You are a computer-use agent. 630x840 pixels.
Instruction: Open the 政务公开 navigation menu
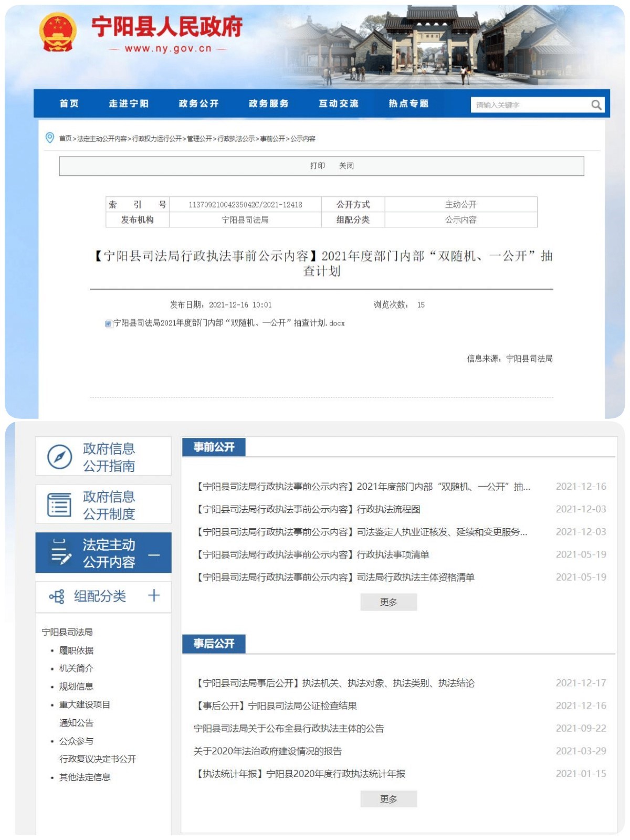[x=198, y=103]
